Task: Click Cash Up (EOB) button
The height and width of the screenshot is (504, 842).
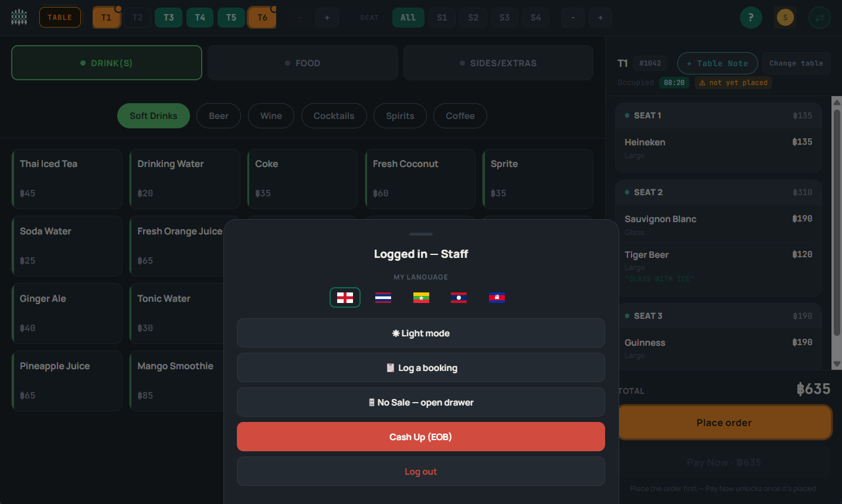Action: [x=421, y=437]
